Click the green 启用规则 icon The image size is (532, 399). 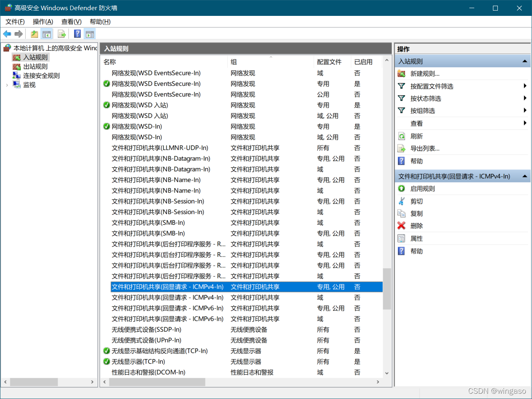click(x=401, y=189)
